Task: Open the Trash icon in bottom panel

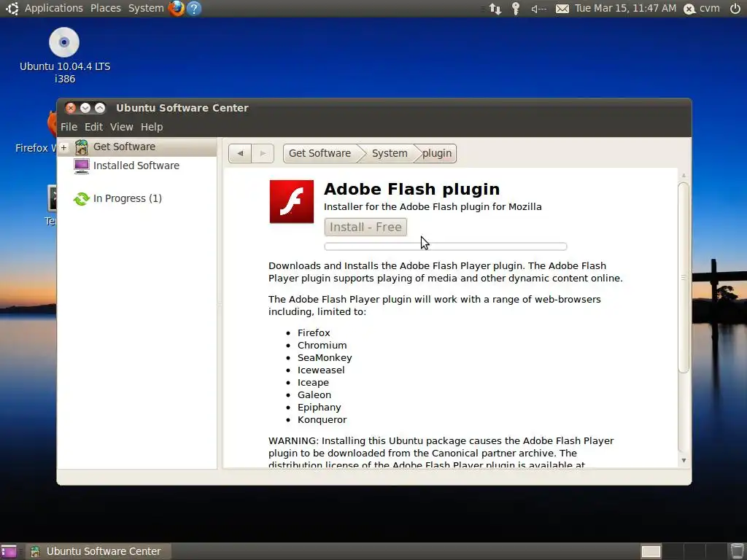Action: (x=738, y=551)
